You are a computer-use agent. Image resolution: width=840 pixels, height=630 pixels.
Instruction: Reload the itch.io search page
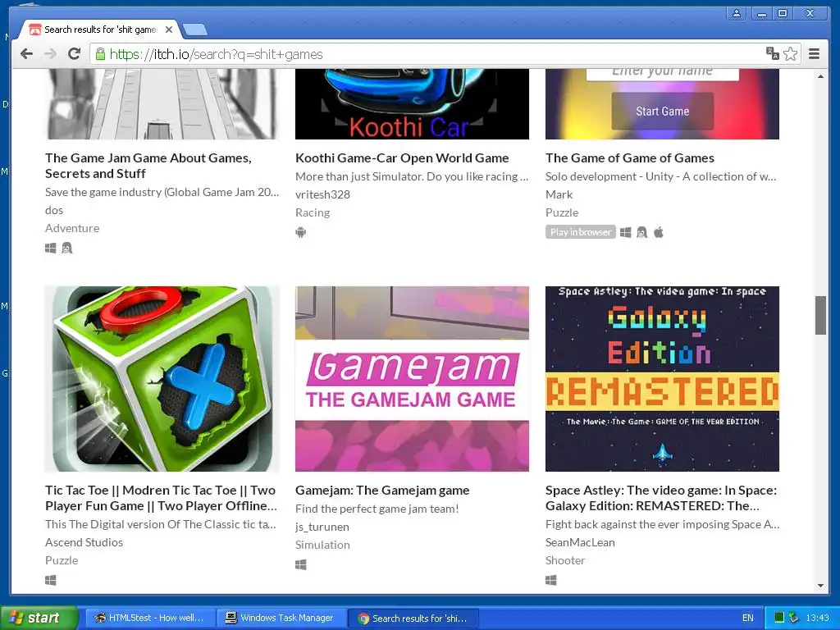(x=75, y=53)
